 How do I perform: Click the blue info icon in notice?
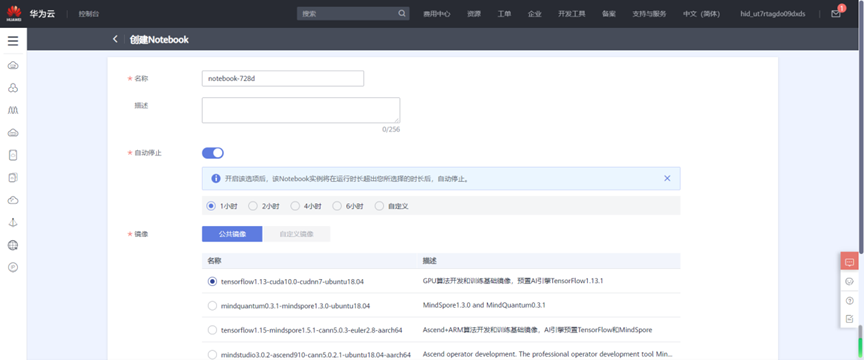pyautogui.click(x=216, y=179)
